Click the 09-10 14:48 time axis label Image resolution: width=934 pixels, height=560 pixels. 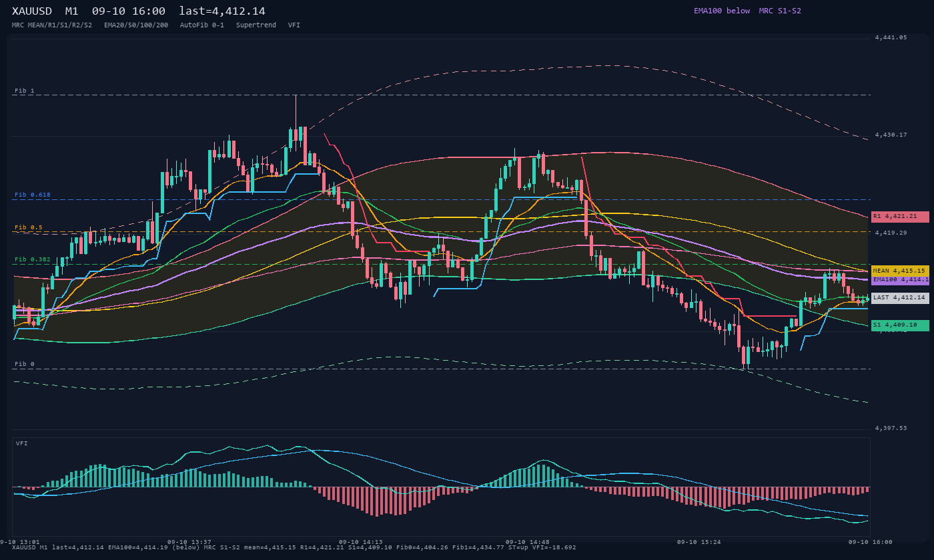pos(528,542)
